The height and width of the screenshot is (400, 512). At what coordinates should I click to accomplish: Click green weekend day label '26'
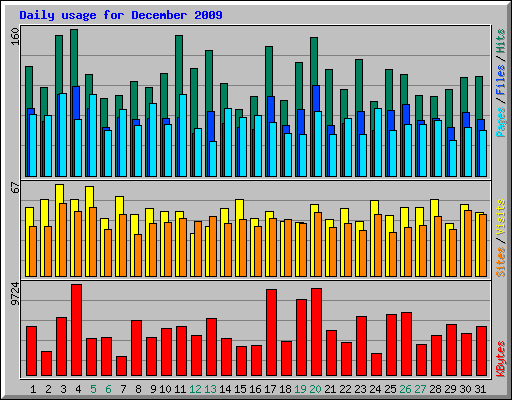[405, 389]
